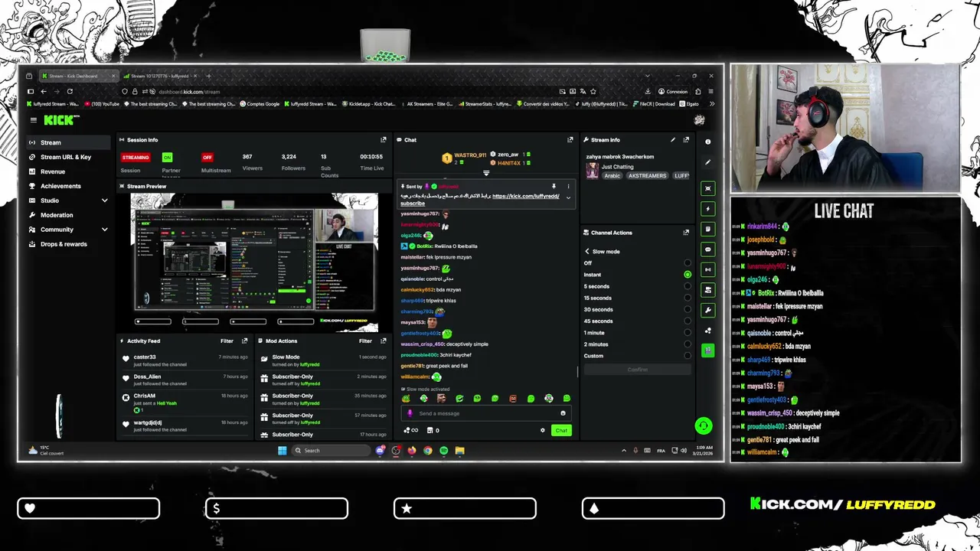980x551 pixels.
Task: Pop out the Stream Info panel
Action: pos(686,140)
